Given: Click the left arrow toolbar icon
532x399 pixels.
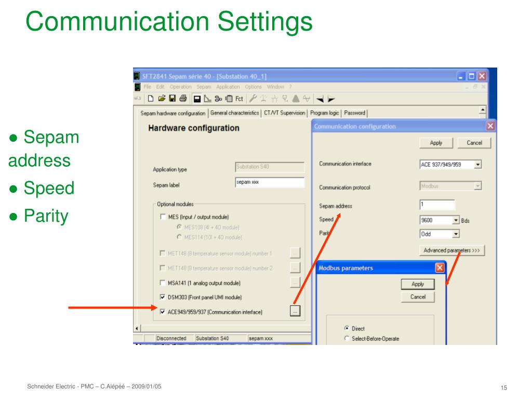Looking at the screenshot, I should tap(320, 99).
